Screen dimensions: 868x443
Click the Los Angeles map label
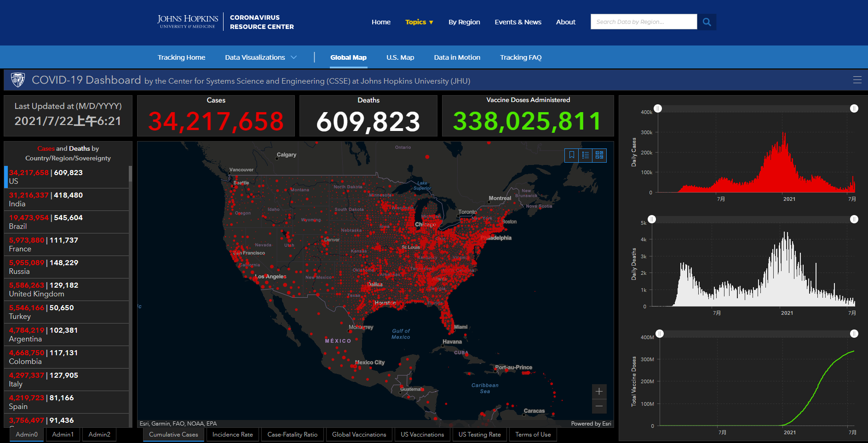[x=271, y=277]
